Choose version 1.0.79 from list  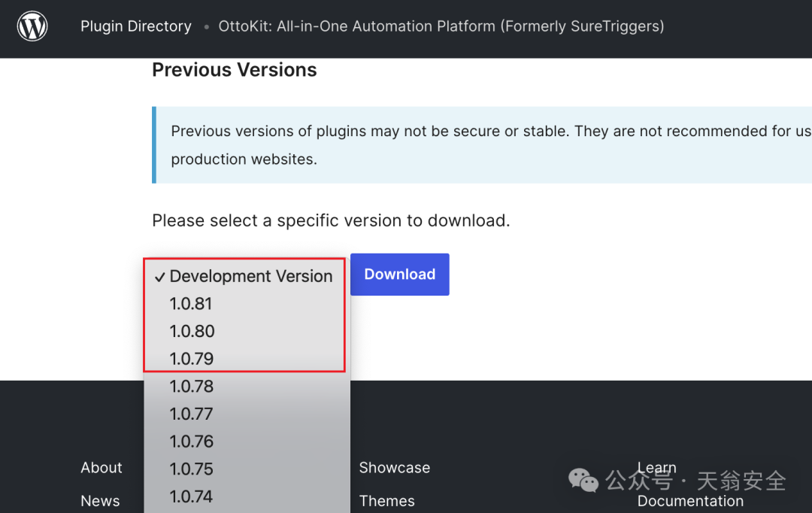tap(247, 359)
